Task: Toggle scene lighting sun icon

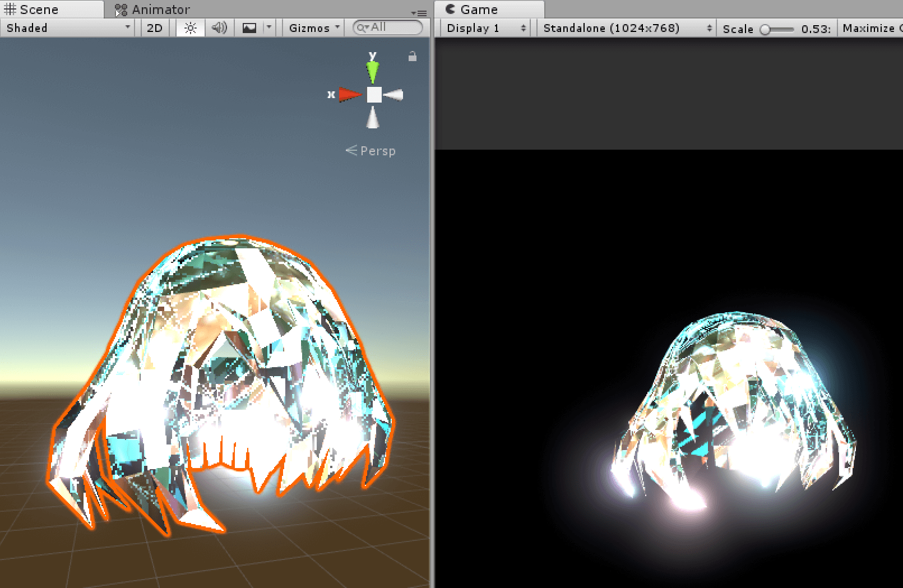Action: pyautogui.click(x=191, y=28)
